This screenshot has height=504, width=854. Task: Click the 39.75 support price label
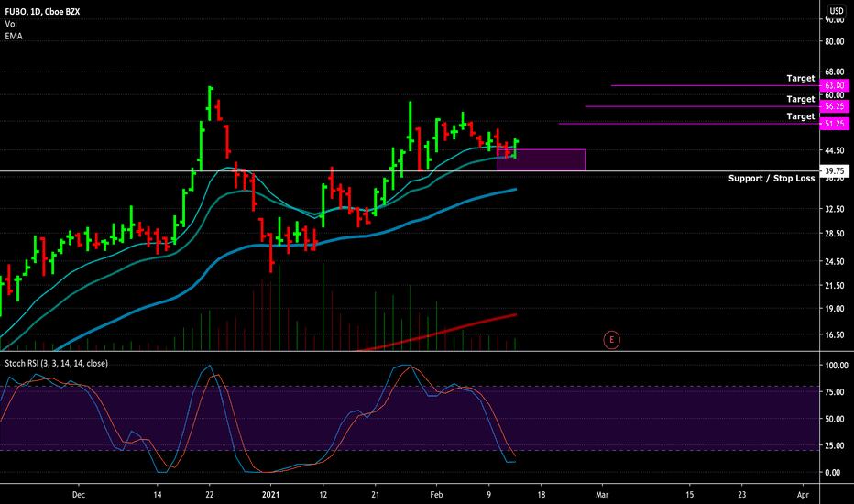(835, 171)
